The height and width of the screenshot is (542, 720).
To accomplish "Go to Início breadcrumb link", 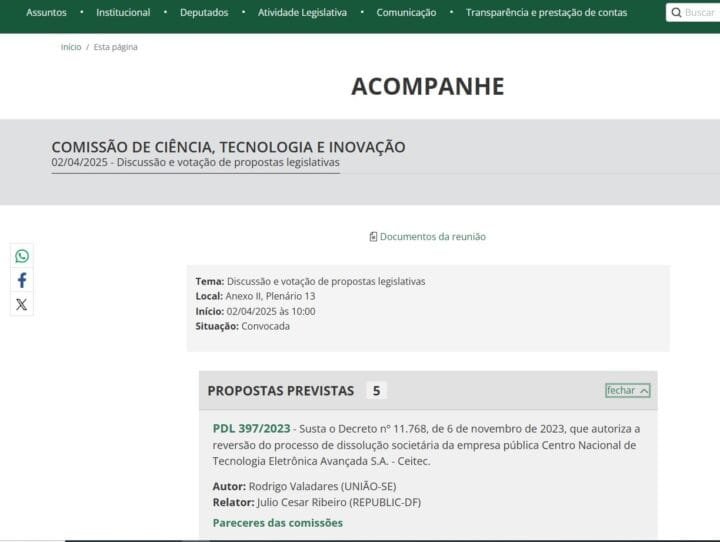I will (x=71, y=47).
